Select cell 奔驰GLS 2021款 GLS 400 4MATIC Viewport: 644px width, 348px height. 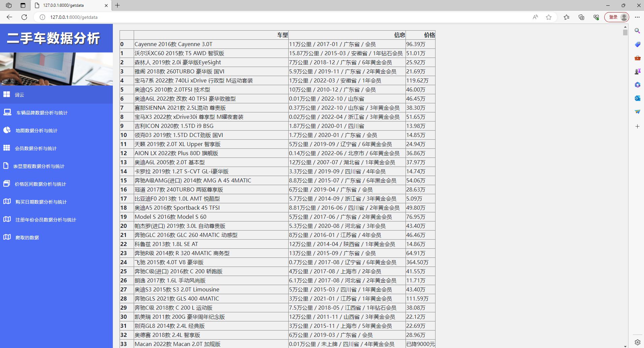(211, 299)
